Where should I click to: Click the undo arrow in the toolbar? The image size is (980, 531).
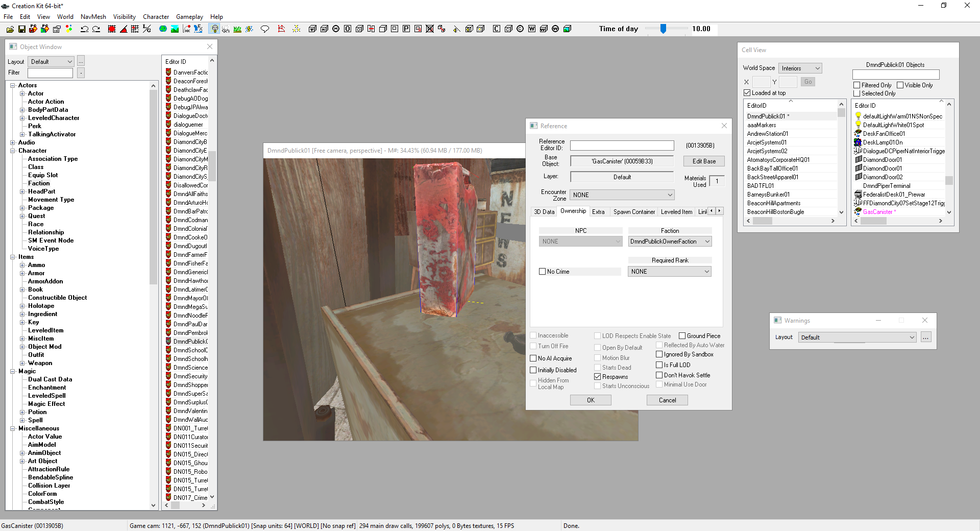click(x=85, y=29)
